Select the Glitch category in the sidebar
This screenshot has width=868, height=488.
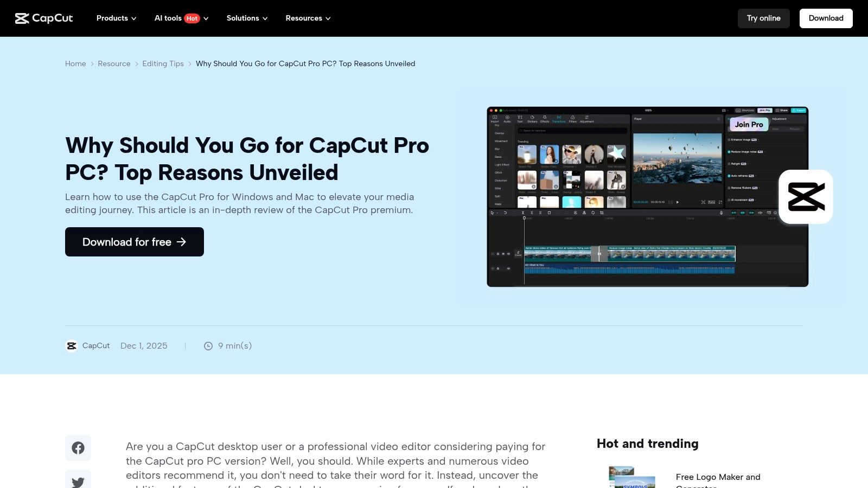click(x=498, y=172)
